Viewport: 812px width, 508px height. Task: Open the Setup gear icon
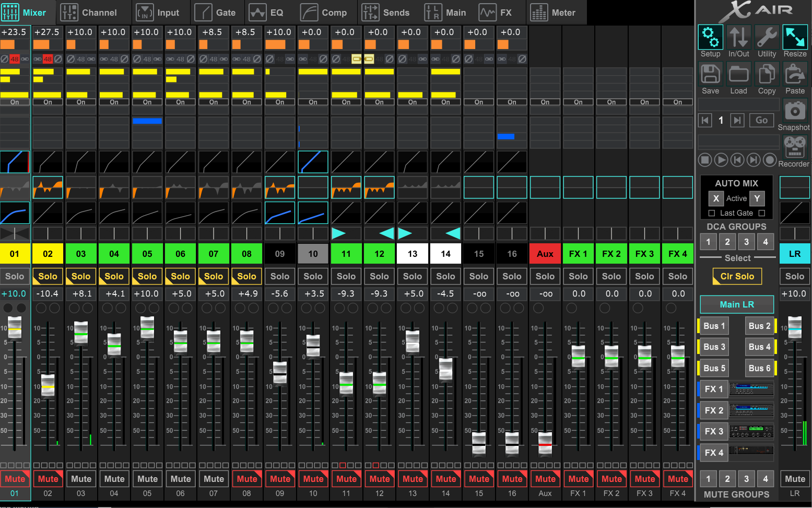point(710,38)
